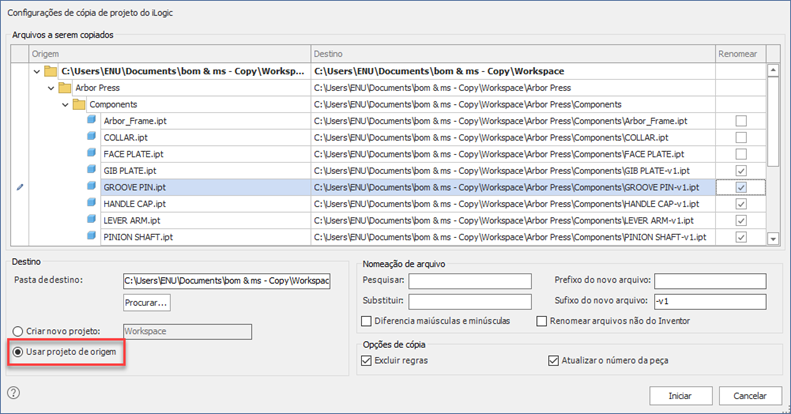This screenshot has height=414, width=791.
Task: Click the Sufixo do novo arquivo field
Action: [x=709, y=301]
